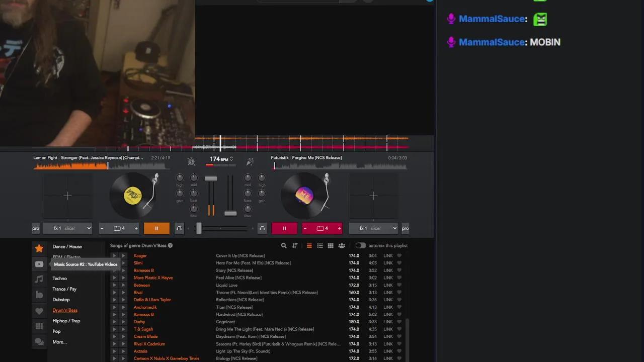Switch the playlist to grid view

331,246
